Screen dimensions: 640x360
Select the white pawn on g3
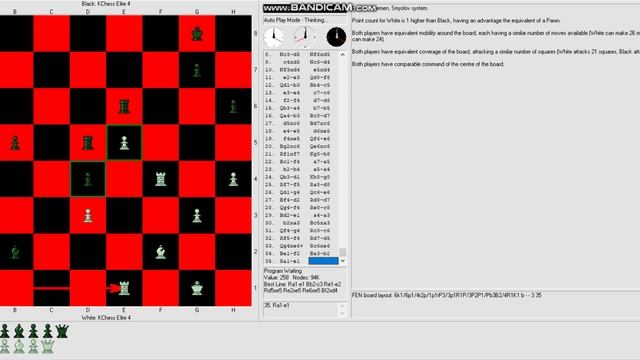(197, 216)
